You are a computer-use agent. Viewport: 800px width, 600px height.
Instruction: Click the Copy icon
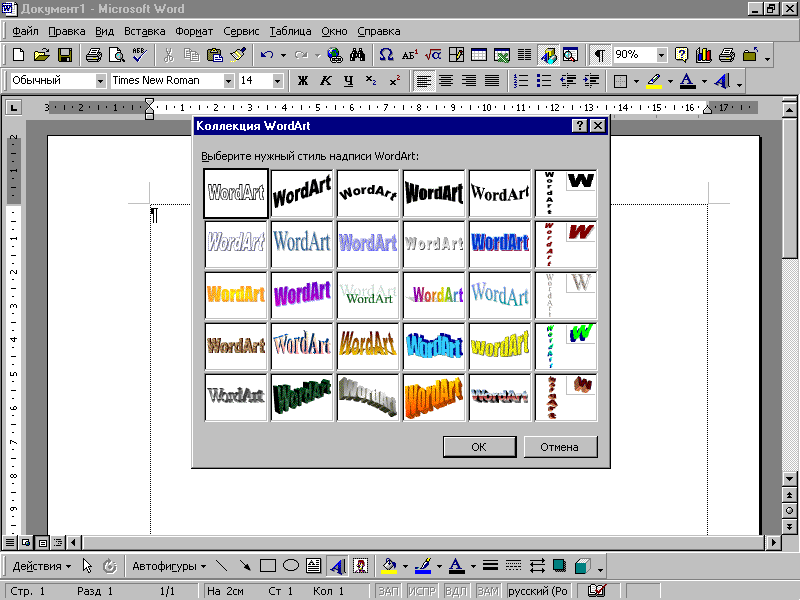pyautogui.click(x=191, y=55)
